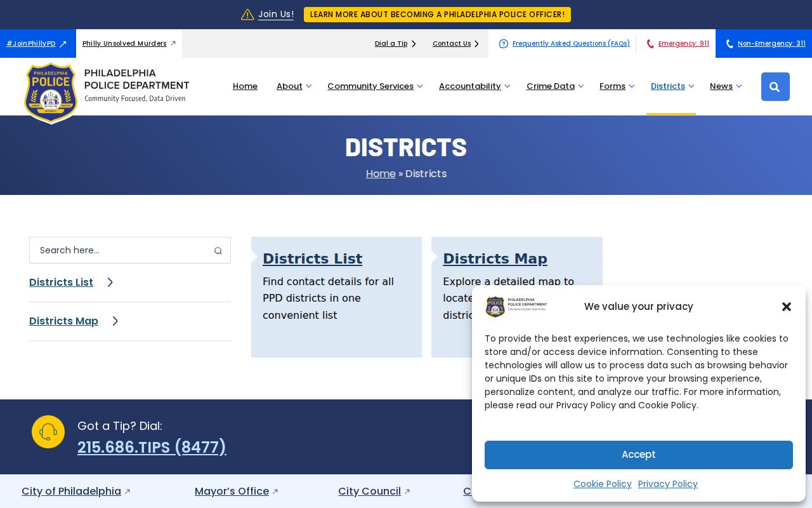Screen dimensions: 812x508
Task: Call 215.686.TIPS (8477) link
Action: click(152, 447)
